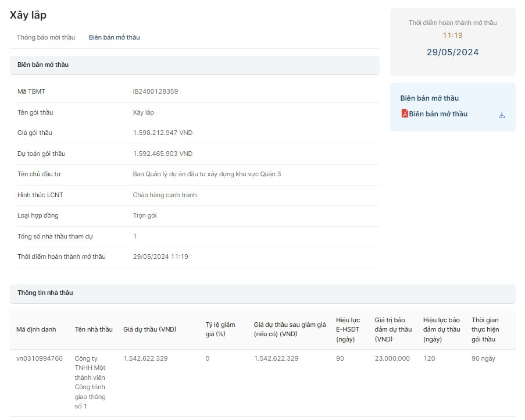Image resolution: width=525 pixels, height=420 pixels.
Task: Click bidder ID vn0310994760
Action: click(x=40, y=358)
